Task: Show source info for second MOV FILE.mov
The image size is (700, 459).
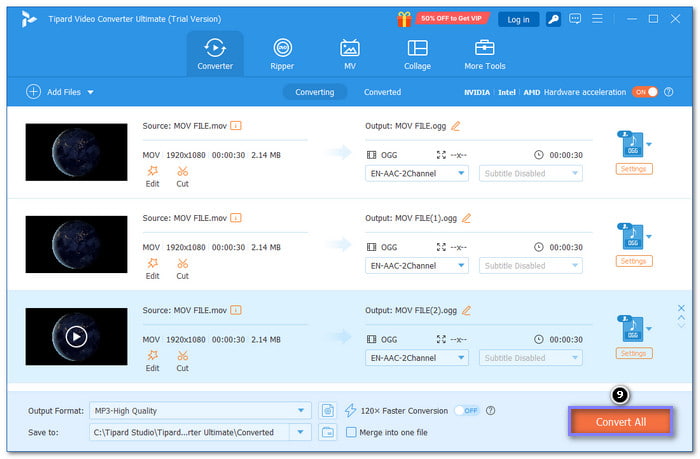Action: pyautogui.click(x=236, y=218)
